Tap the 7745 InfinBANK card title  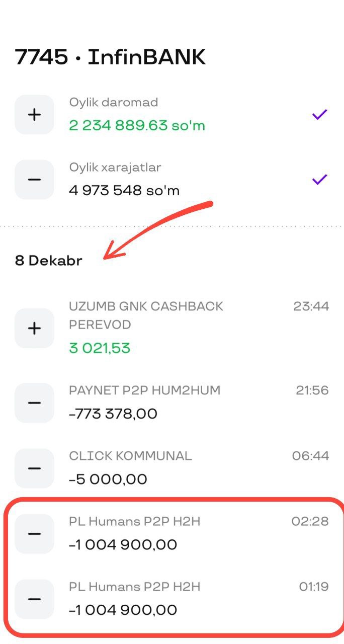(x=110, y=57)
